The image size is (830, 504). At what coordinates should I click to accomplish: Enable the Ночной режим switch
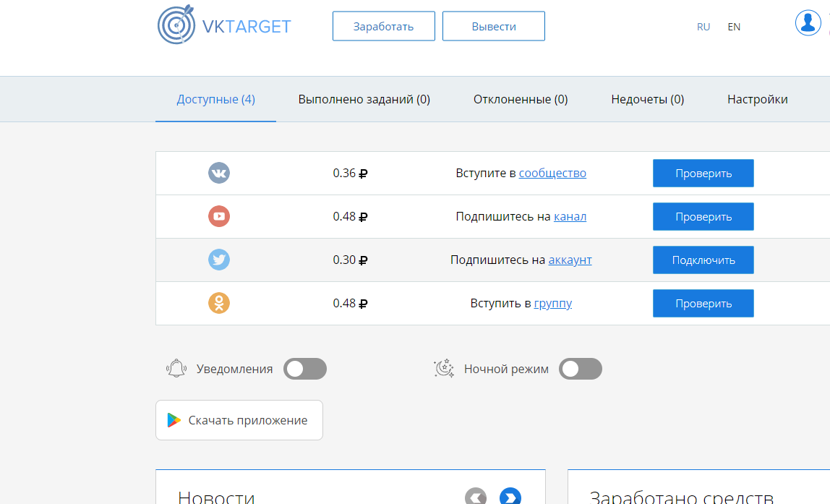(x=580, y=369)
